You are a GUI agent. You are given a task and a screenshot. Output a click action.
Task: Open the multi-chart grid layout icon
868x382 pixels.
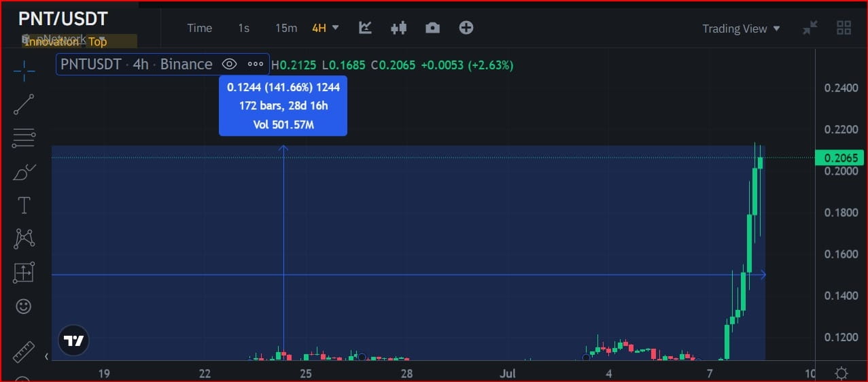pos(844,28)
